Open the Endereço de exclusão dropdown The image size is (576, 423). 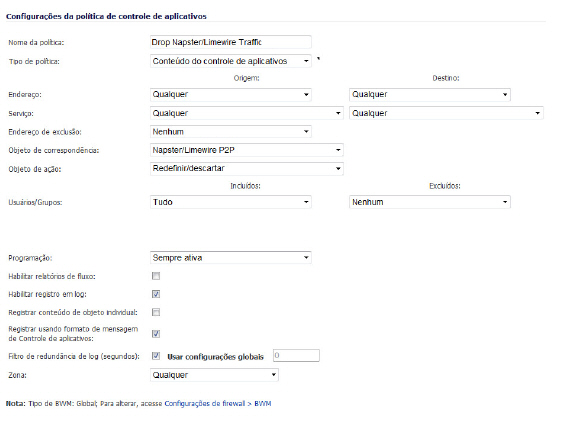click(x=231, y=131)
